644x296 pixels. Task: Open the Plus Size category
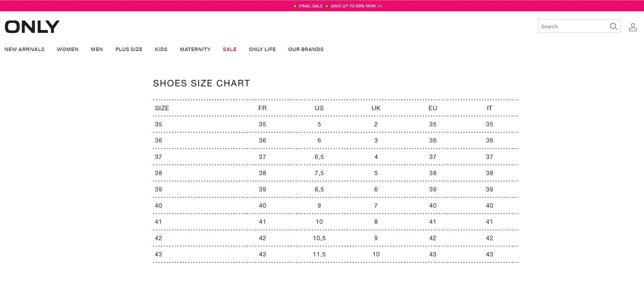click(129, 49)
